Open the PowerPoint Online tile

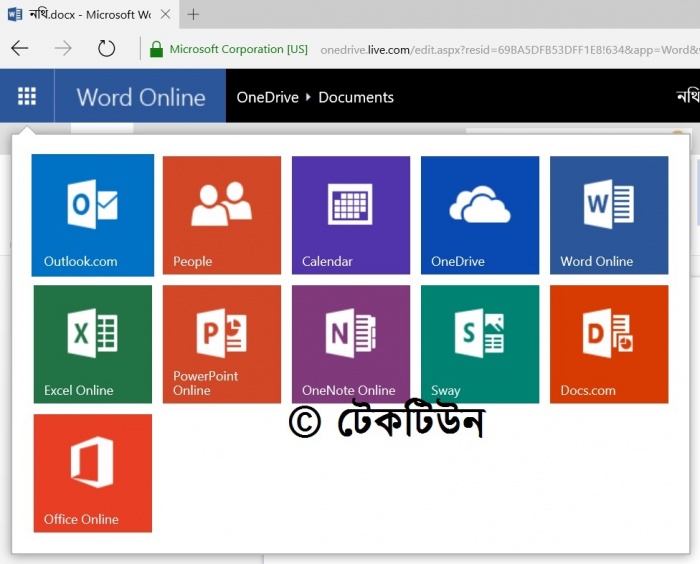[222, 344]
